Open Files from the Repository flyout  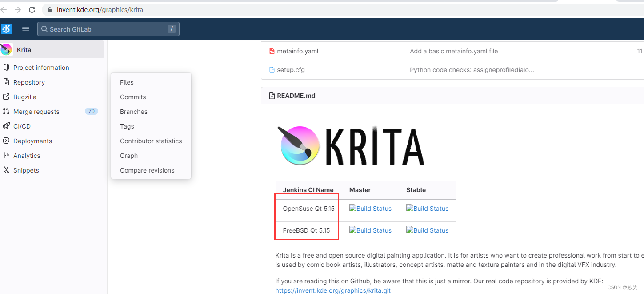127,82
